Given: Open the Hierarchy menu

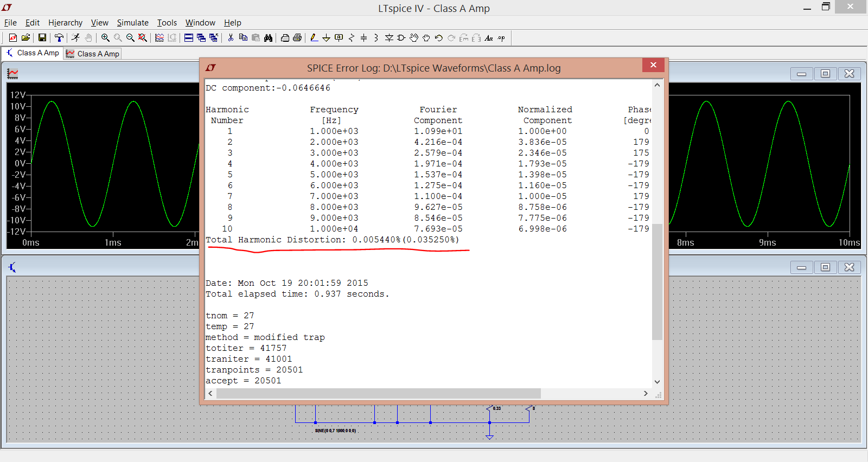Looking at the screenshot, I should click(x=65, y=23).
